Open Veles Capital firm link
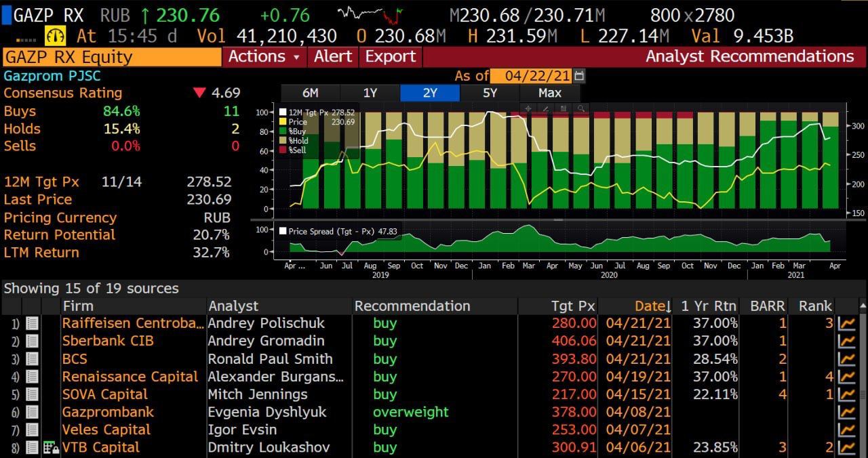The height and width of the screenshot is (458, 868). coord(106,430)
